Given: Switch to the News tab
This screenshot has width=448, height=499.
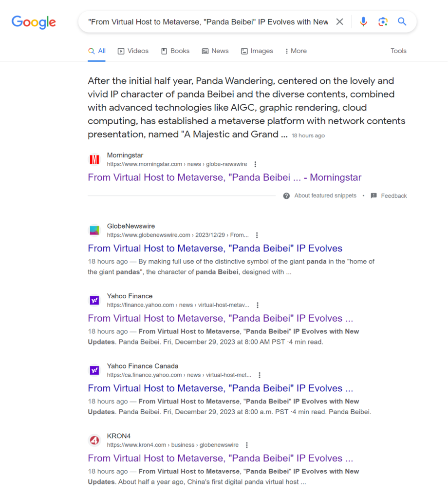Looking at the screenshot, I should click(215, 51).
